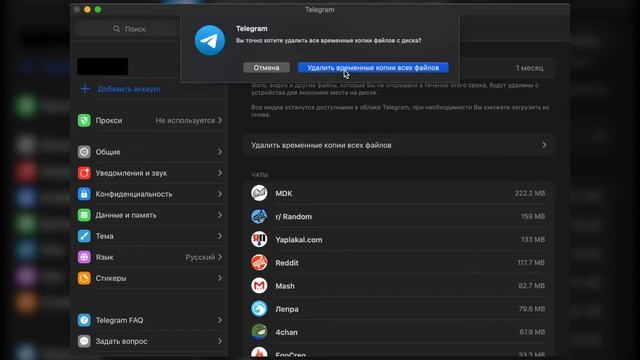Click the Ask a Question chat icon
This screenshot has height=360, width=640.
click(84, 341)
